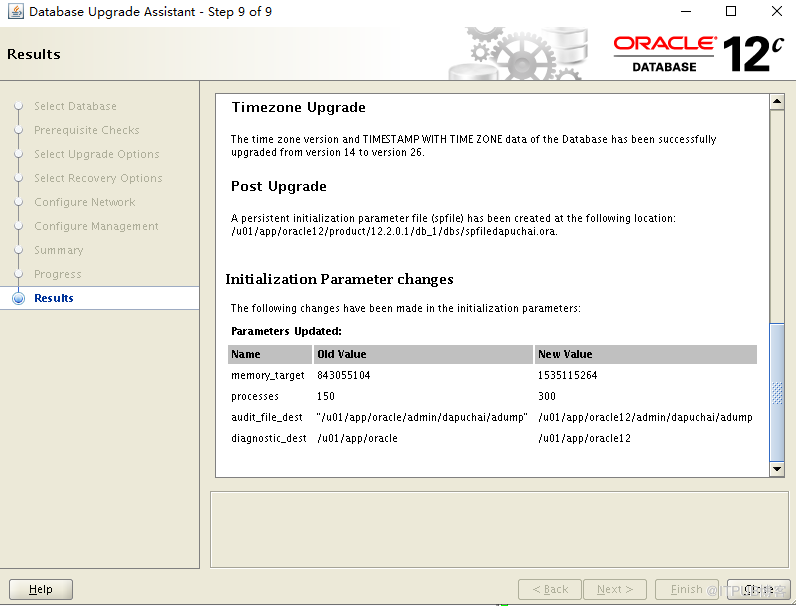Click the 'Post Upgrade' heading

(279, 186)
